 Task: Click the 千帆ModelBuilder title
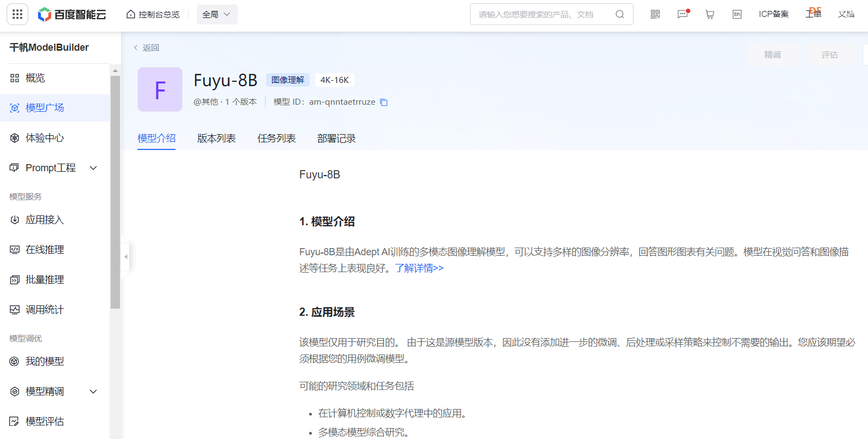point(49,47)
